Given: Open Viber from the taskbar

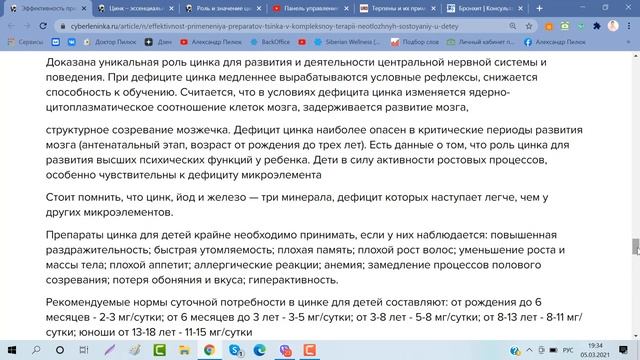Looking at the screenshot, I should (285, 350).
